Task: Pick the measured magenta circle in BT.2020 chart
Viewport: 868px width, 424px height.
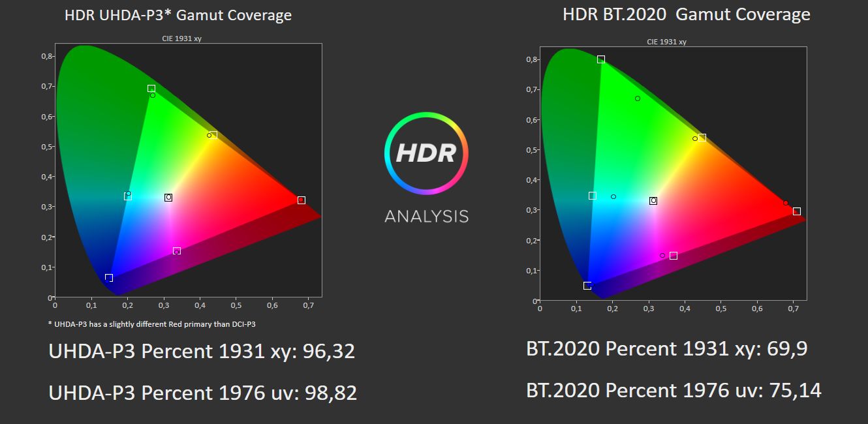Action: point(662,256)
